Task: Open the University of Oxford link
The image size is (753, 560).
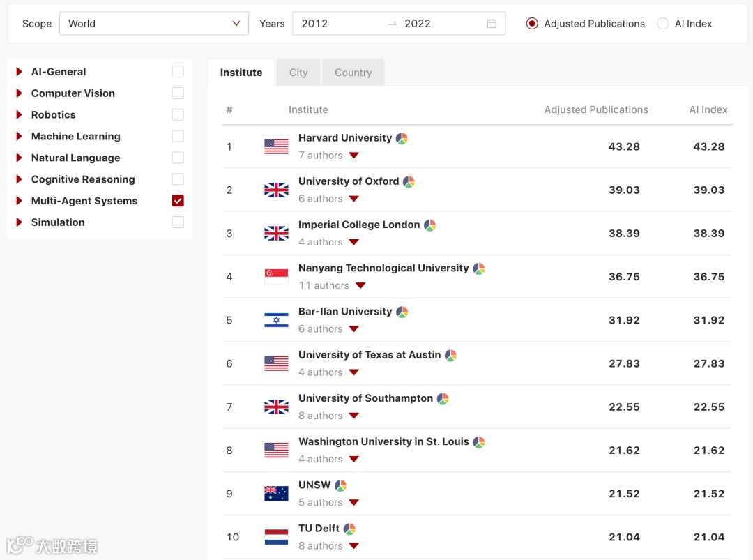Action: tap(348, 181)
